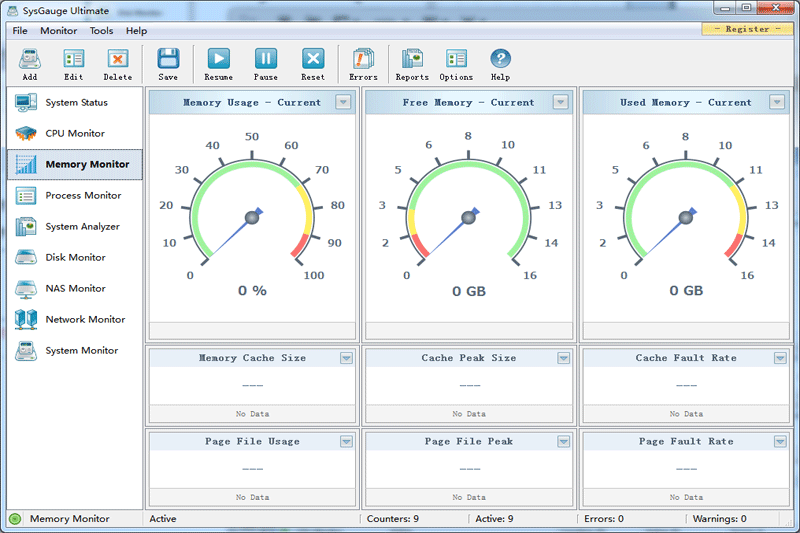
Task: Click 'No Data' under Page Fault Rate
Action: click(x=686, y=497)
